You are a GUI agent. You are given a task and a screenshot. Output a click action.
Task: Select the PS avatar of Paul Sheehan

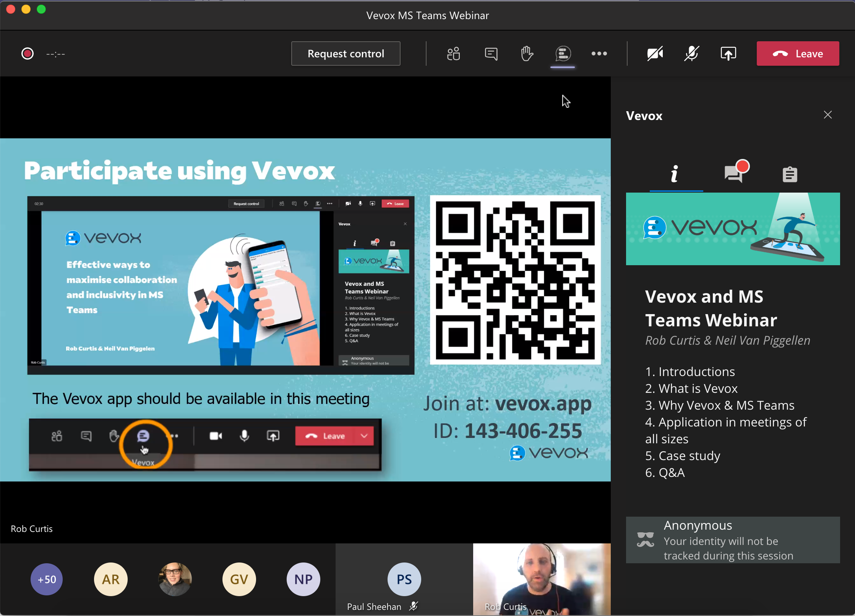pos(404,579)
